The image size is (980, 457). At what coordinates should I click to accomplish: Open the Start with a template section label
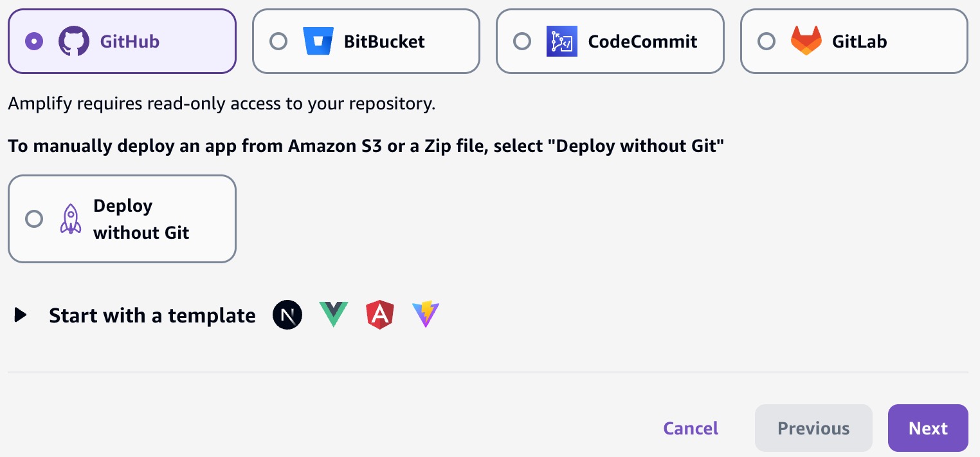point(152,316)
